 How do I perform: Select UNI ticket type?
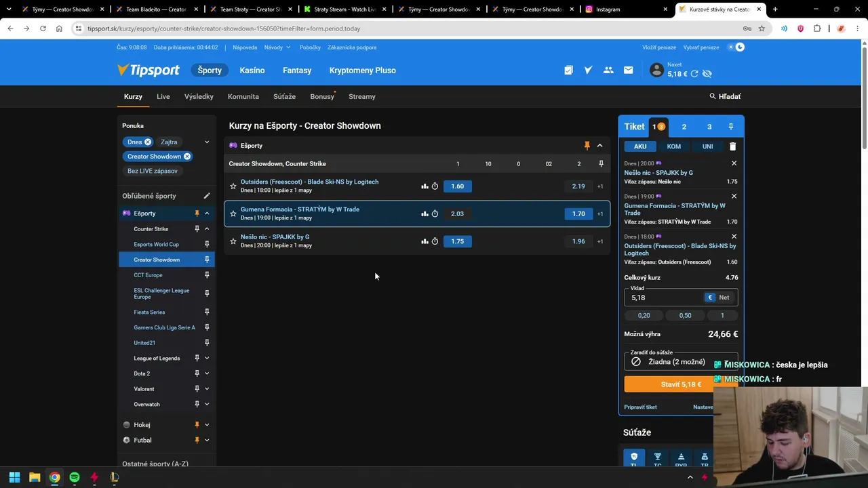(x=707, y=146)
